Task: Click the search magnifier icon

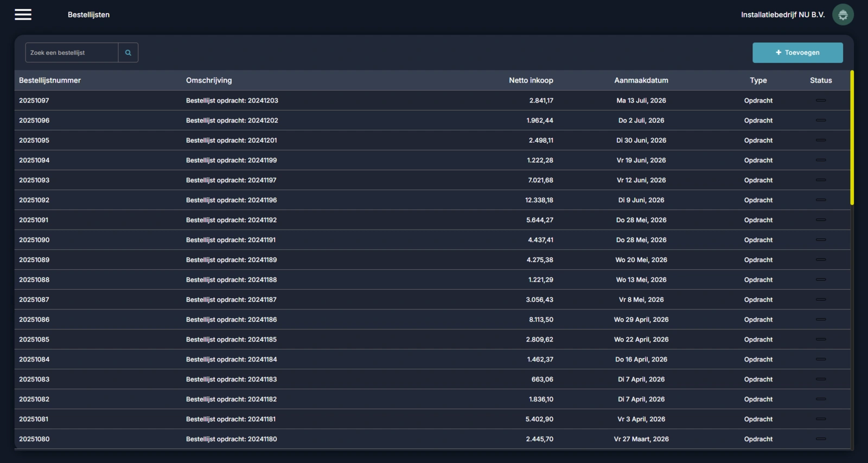Action: [128, 53]
